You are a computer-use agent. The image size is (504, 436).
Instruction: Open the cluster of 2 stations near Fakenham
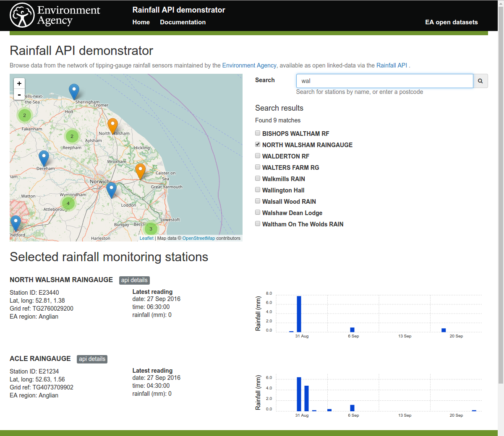click(24, 114)
